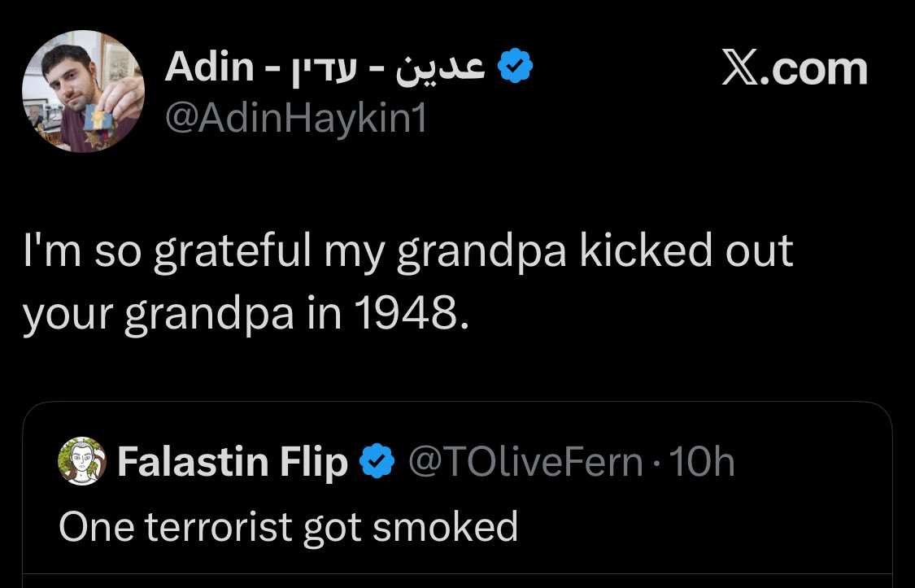Click the 10h timestamp
The height and width of the screenshot is (588, 915).
coord(701,461)
